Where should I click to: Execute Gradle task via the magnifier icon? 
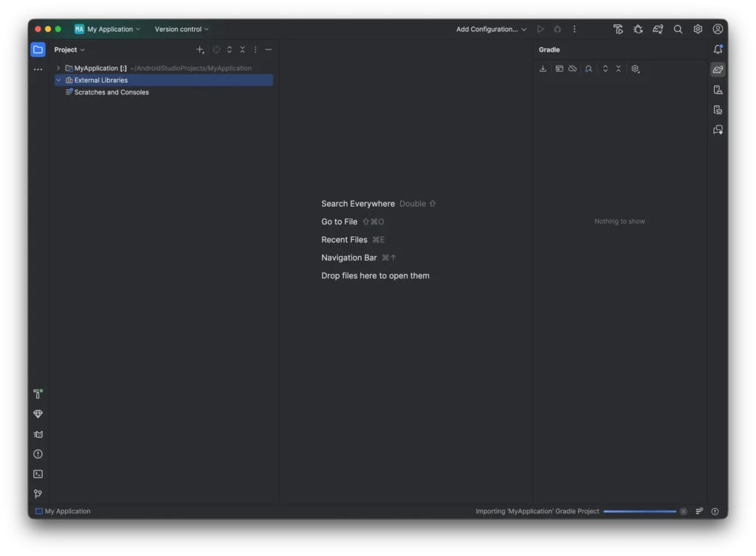point(588,69)
